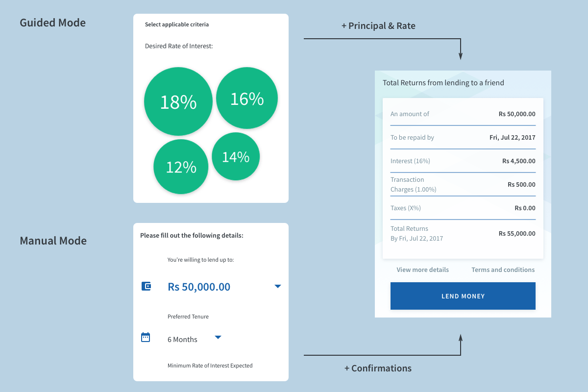This screenshot has width=588, height=392.
Task: Click the Manual Mode heading
Action: [x=53, y=241]
